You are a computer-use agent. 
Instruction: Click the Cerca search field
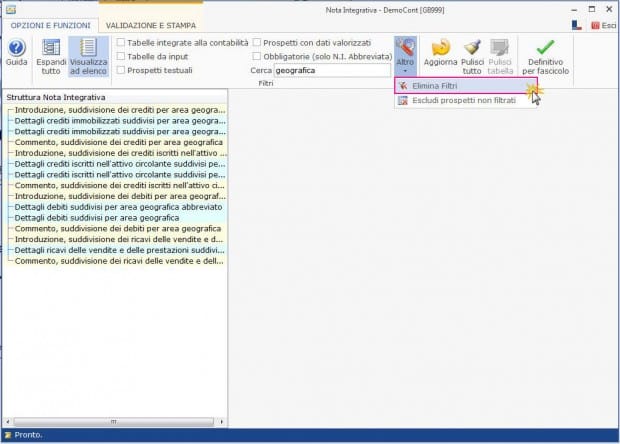(332, 70)
